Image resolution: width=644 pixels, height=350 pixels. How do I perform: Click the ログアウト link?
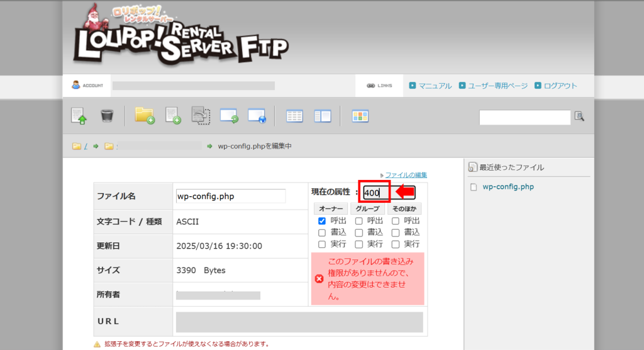560,86
